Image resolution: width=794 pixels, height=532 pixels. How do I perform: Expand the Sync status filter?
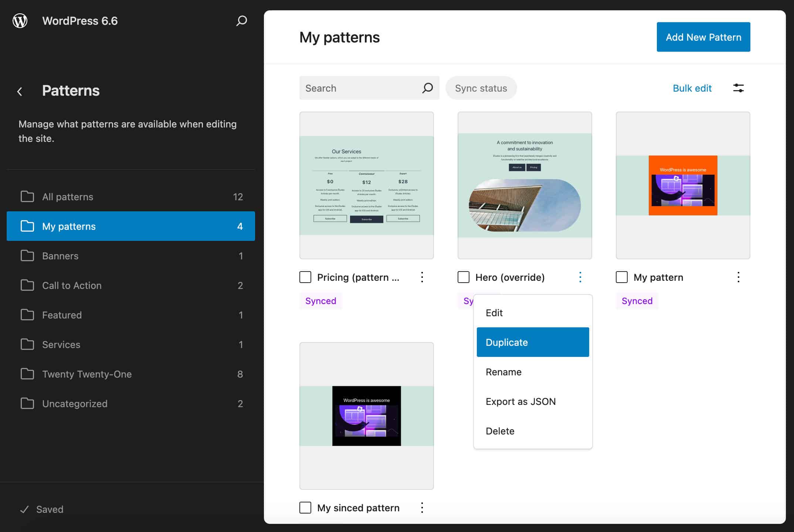click(481, 88)
